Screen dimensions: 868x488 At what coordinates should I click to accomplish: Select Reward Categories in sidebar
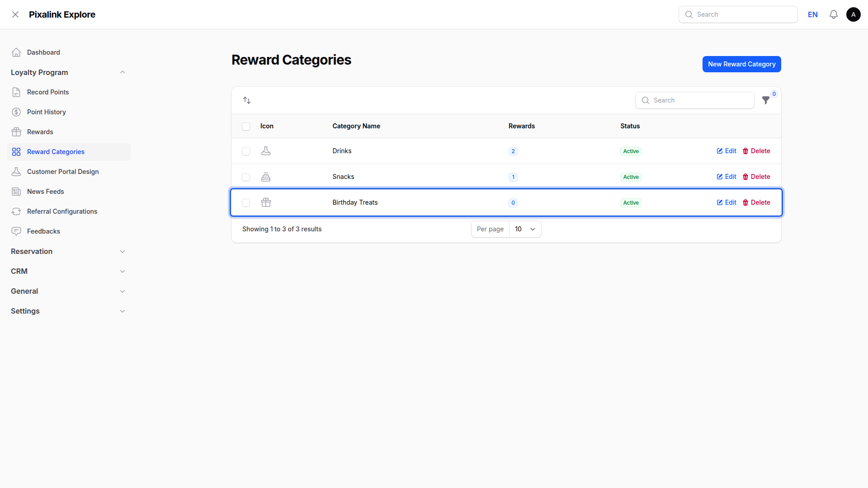click(x=69, y=152)
